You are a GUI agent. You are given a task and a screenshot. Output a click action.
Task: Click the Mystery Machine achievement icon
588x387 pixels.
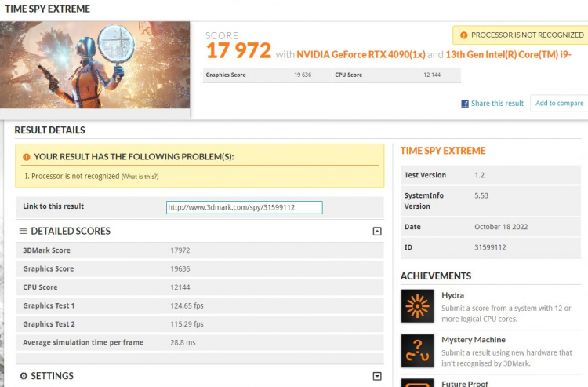pyautogui.click(x=417, y=350)
